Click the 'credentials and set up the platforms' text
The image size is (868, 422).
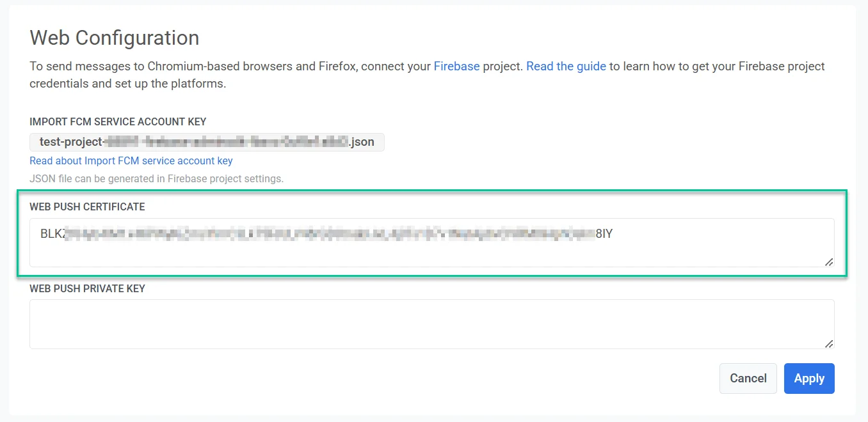point(128,84)
